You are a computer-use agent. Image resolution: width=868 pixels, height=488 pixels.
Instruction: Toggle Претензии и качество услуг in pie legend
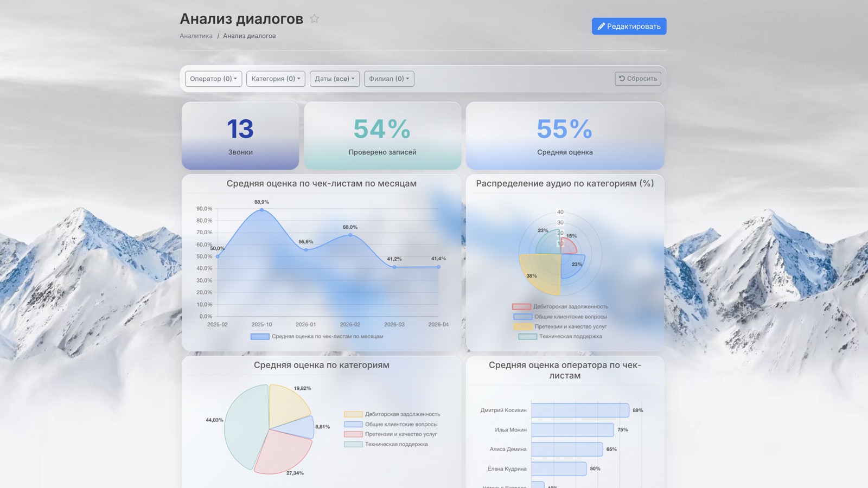(x=391, y=434)
